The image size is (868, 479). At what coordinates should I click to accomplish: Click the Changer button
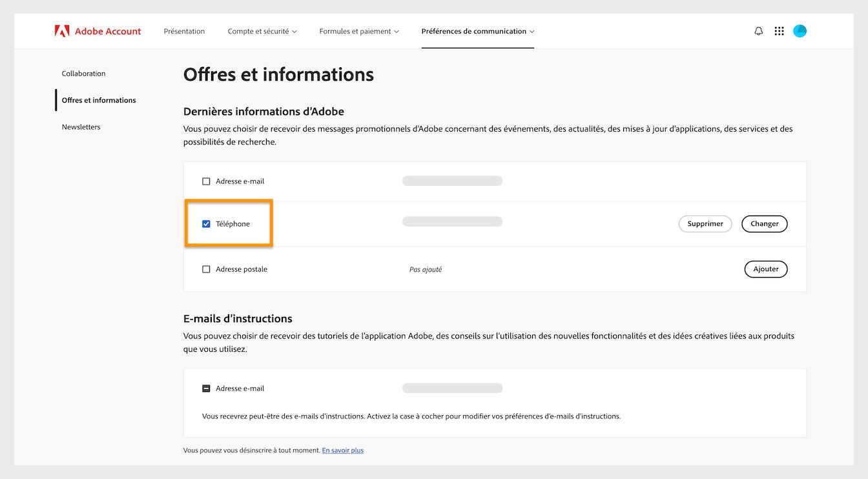click(765, 224)
